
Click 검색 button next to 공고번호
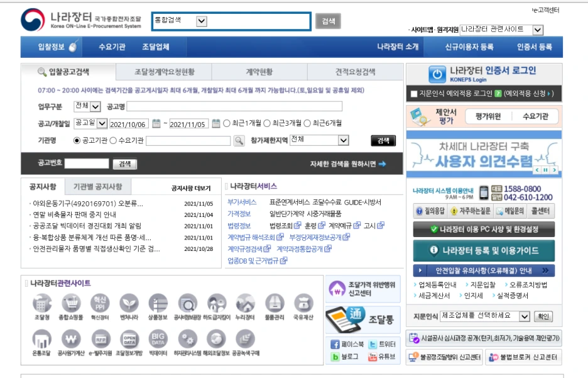tap(125, 164)
